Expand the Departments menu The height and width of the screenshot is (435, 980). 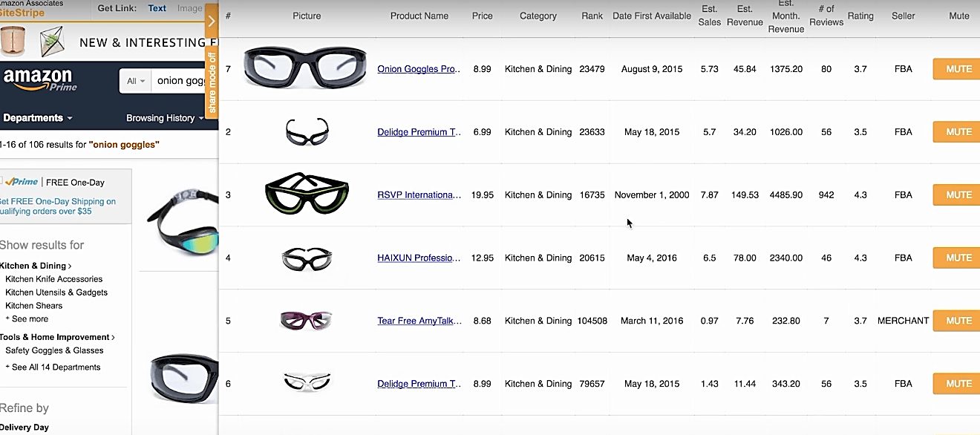tap(38, 118)
